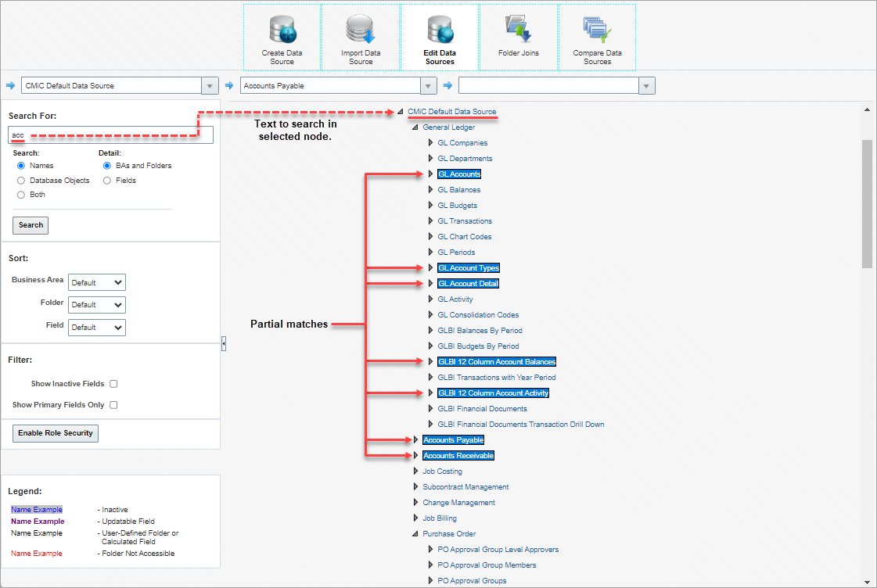This screenshot has height=588, width=877.
Task: Enable Show Primary Fields Only checkbox
Action: point(113,405)
